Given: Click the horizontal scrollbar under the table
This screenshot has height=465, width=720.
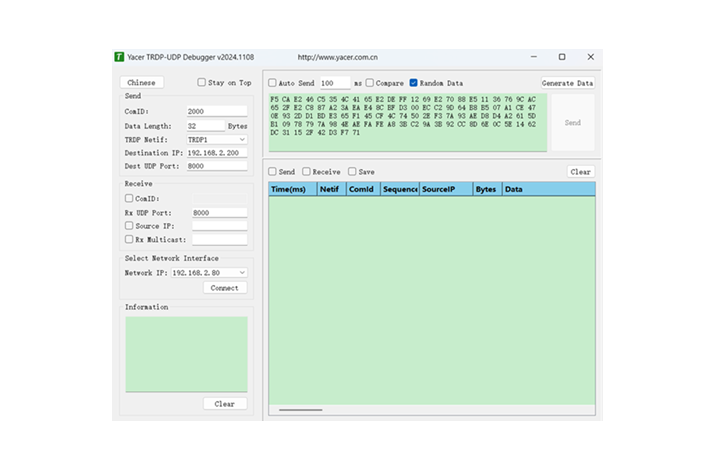Looking at the screenshot, I should (x=301, y=410).
